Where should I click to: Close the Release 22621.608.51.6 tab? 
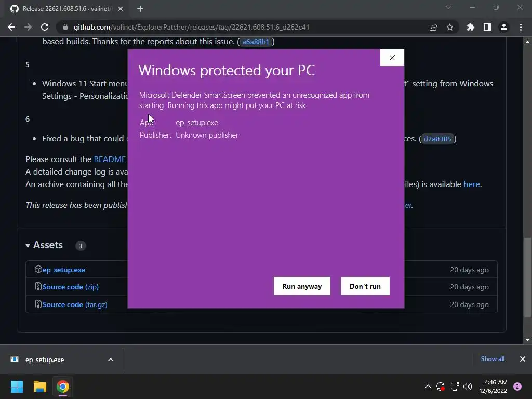(x=121, y=9)
